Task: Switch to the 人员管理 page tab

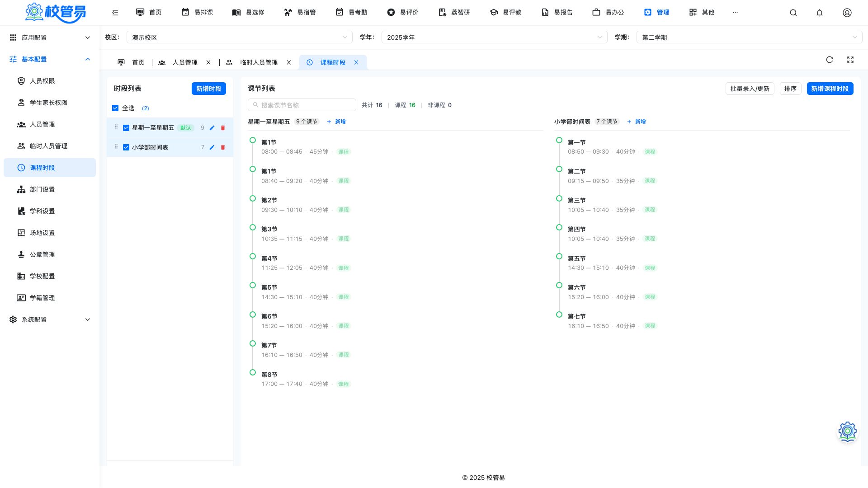Action: [x=178, y=62]
